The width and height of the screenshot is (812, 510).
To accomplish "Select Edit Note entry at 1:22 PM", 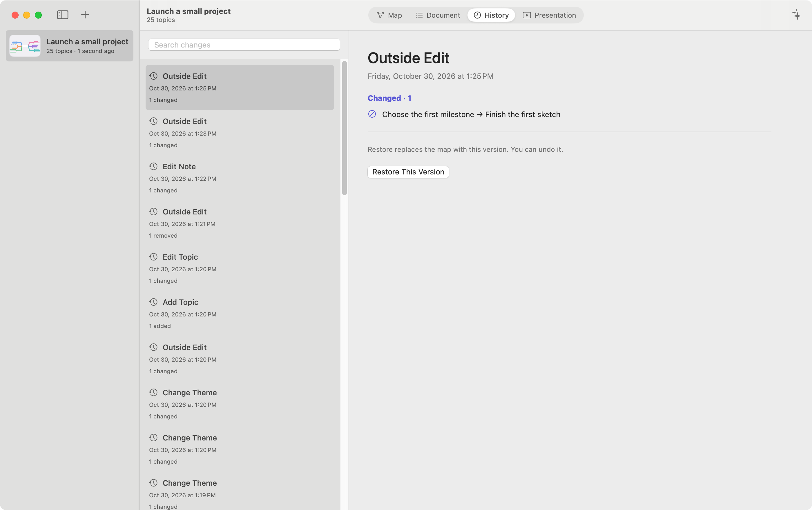I will [x=240, y=178].
